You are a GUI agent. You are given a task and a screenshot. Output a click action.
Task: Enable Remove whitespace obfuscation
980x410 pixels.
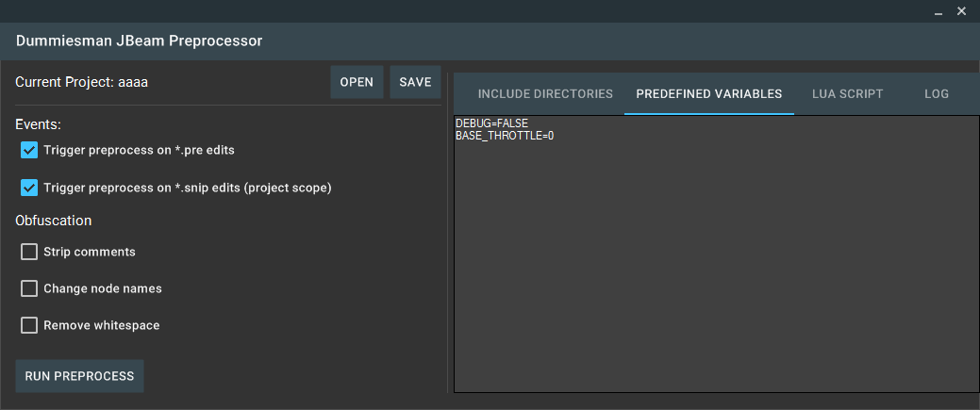29,325
